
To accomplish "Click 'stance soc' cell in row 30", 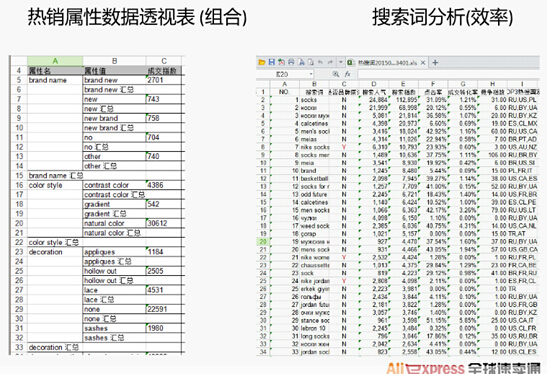I will [314, 320].
